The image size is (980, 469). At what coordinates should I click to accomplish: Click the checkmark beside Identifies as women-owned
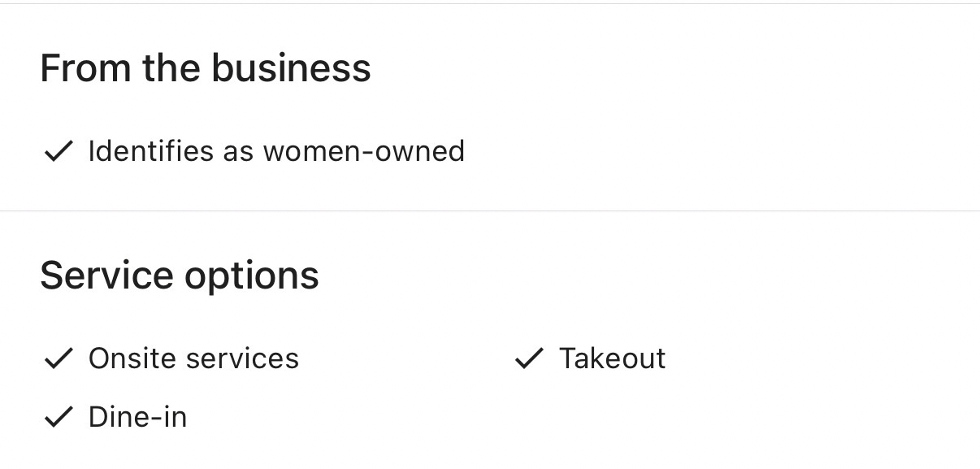(x=58, y=151)
